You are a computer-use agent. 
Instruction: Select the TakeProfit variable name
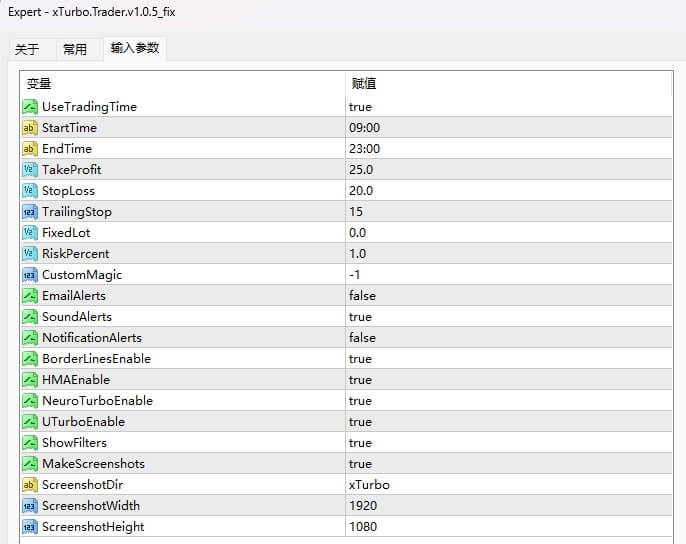(x=72, y=170)
